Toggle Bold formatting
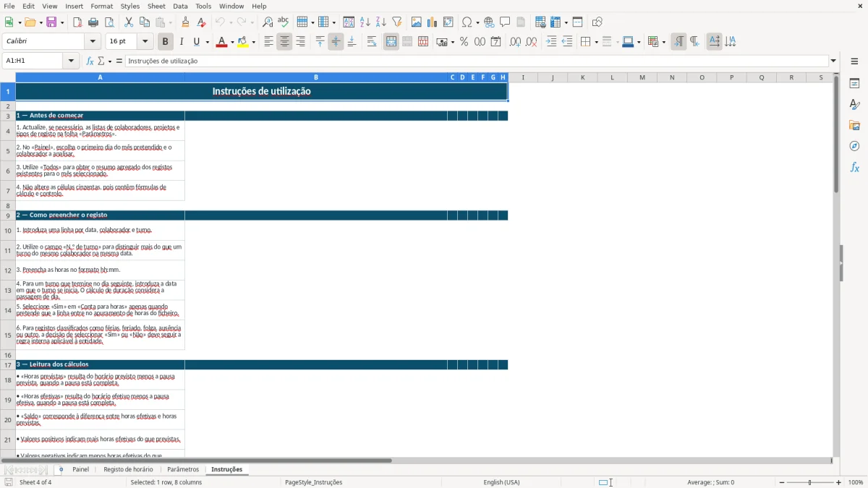The image size is (868, 488). click(x=166, y=42)
